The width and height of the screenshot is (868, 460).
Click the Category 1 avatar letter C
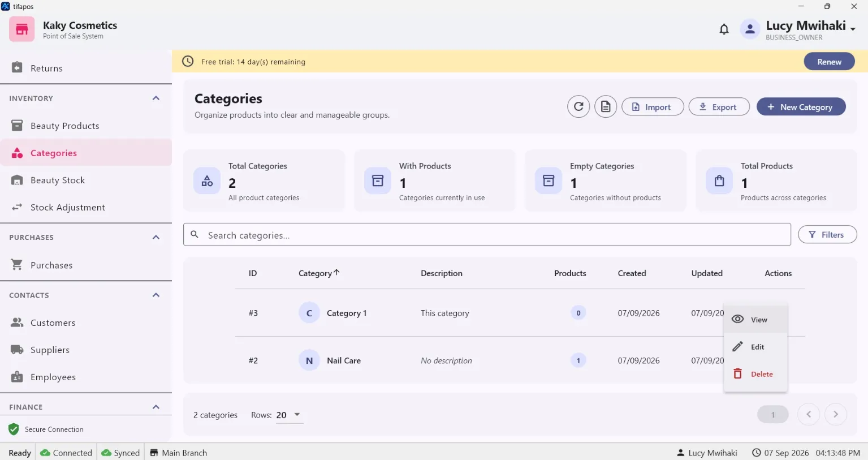point(309,313)
